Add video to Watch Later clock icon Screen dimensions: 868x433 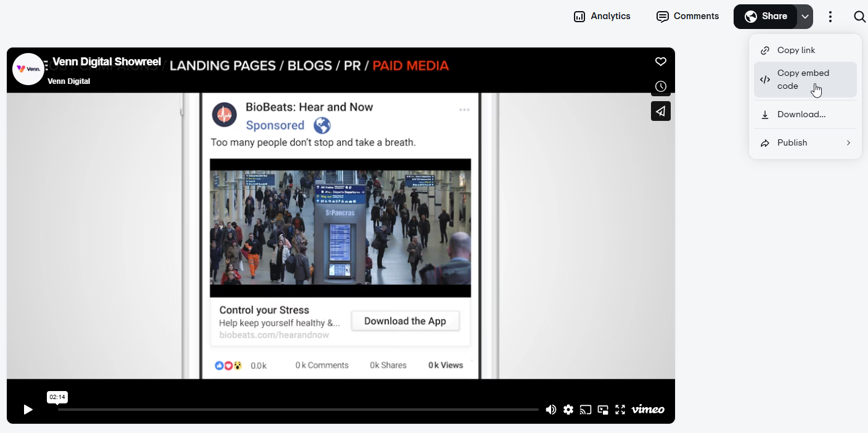[x=661, y=86]
